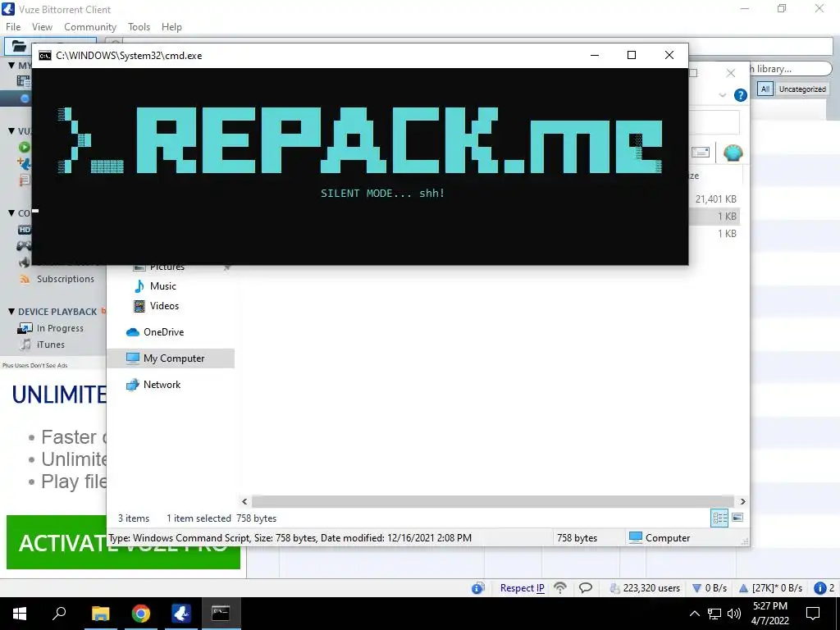Open File Explorer from the taskbar
Viewport: 840px width, 630px height.
coord(100,614)
